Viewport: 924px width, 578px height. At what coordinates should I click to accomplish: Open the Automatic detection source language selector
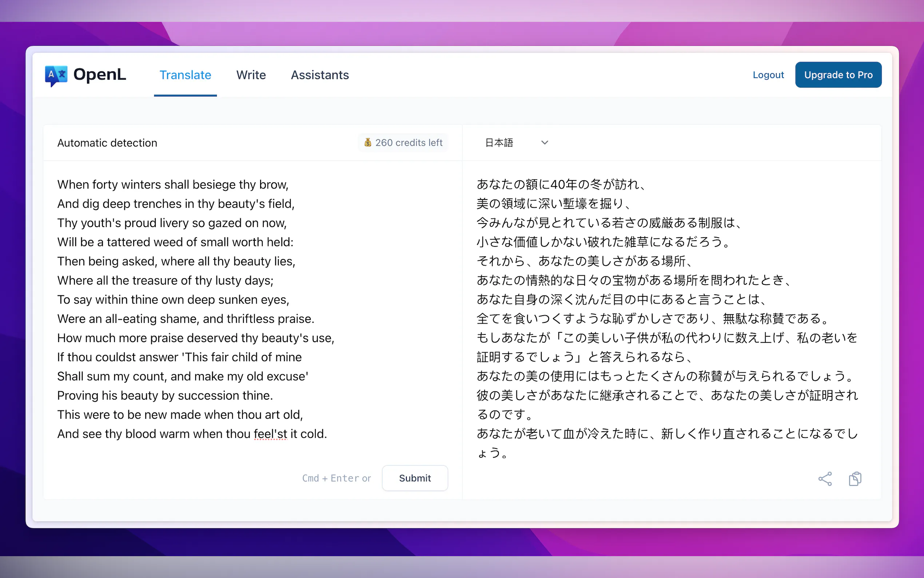point(107,143)
